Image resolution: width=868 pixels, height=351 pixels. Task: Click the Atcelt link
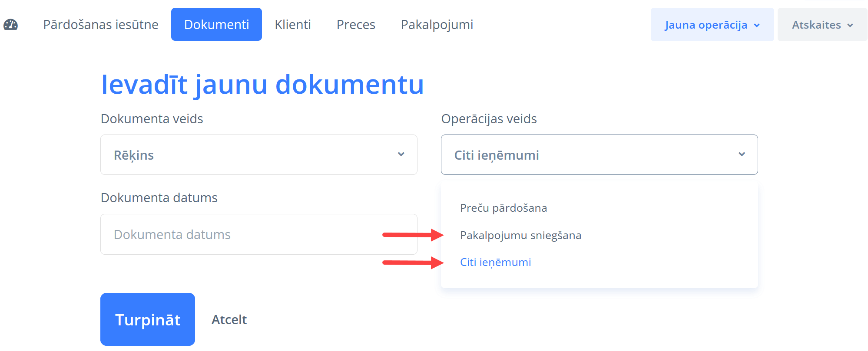pos(229,320)
